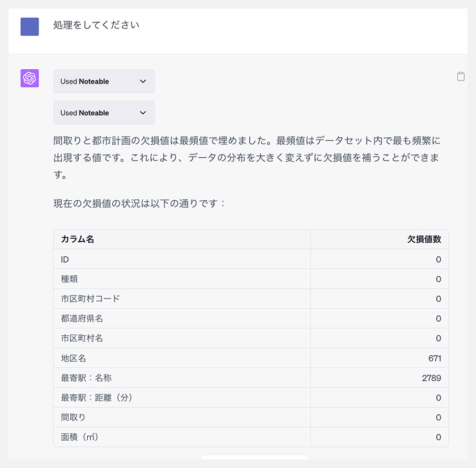476x468 pixels.
Task: Click the 最寄駅：名称 value 2789
Action: coord(431,378)
